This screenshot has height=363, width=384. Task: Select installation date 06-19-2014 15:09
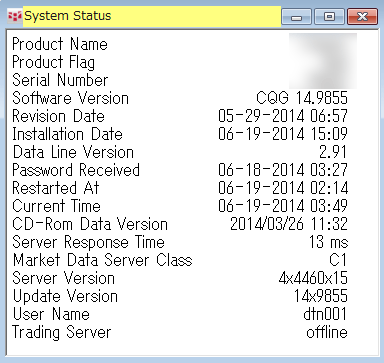(283, 134)
